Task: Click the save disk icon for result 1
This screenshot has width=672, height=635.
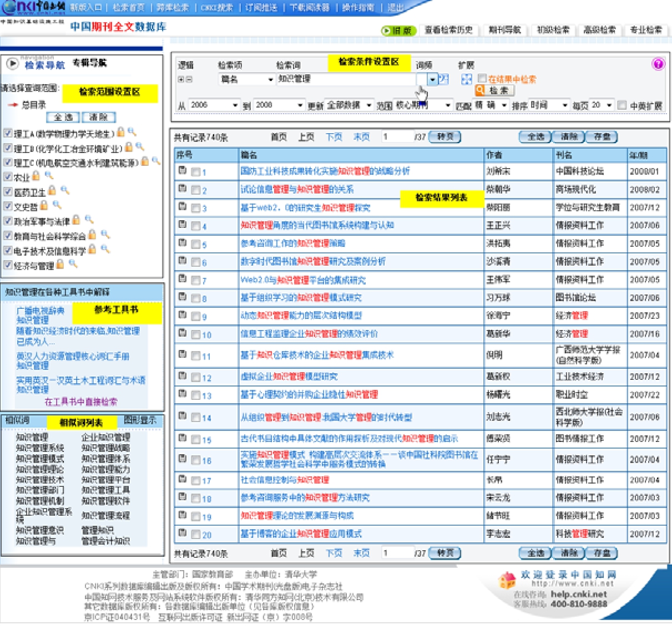Action: [x=182, y=171]
